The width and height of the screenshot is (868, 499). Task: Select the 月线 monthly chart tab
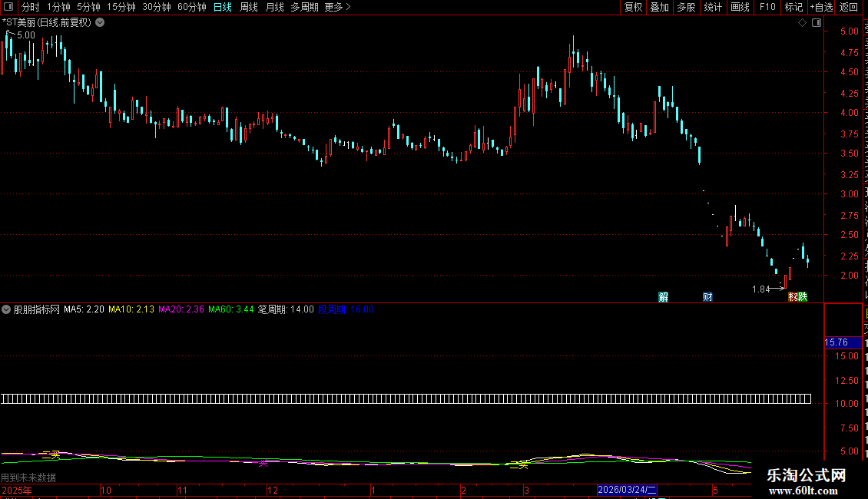274,7
